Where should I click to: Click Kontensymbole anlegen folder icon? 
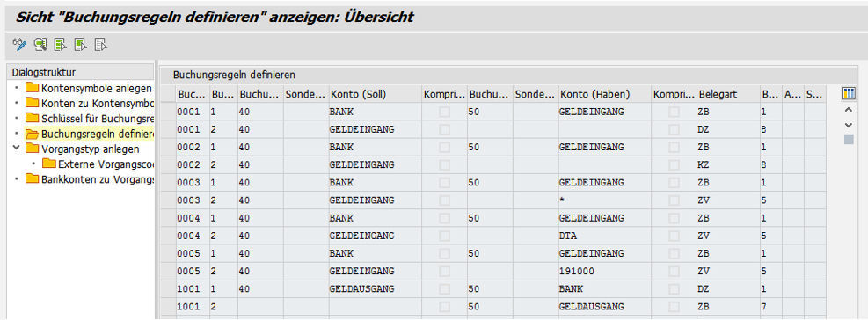coord(33,88)
